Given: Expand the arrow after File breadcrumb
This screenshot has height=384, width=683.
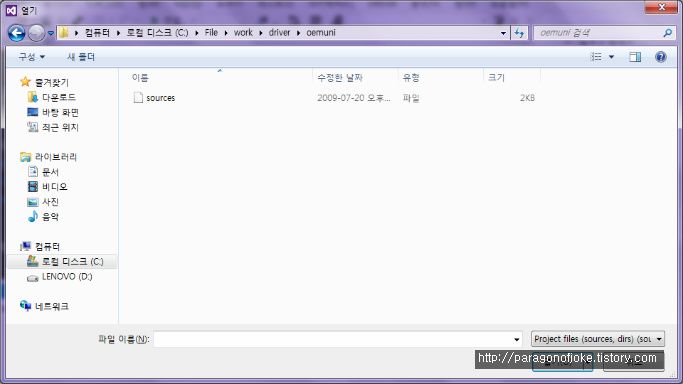Looking at the screenshot, I should click(x=226, y=33).
